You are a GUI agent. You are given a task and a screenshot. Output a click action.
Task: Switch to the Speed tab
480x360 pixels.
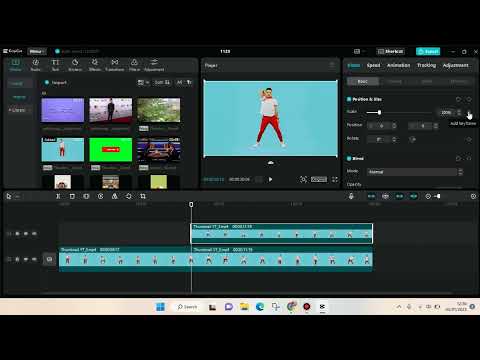coord(373,65)
